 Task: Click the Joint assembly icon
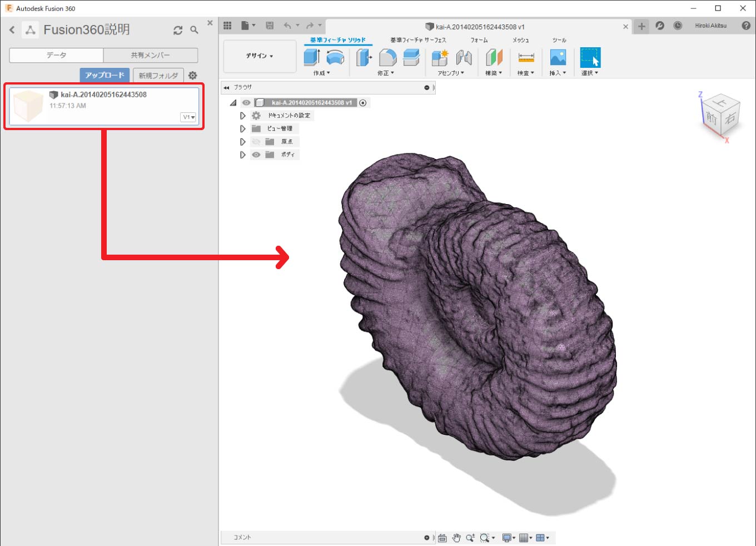(464, 57)
